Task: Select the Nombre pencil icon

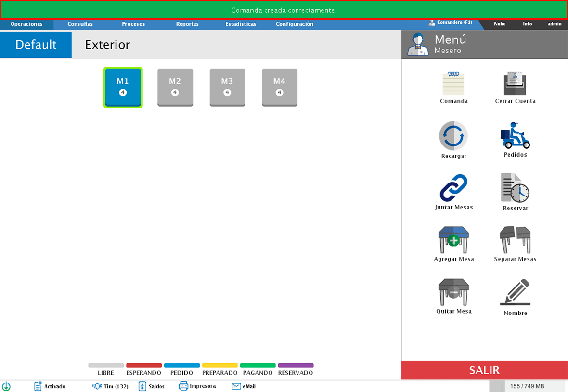Action: (515, 292)
